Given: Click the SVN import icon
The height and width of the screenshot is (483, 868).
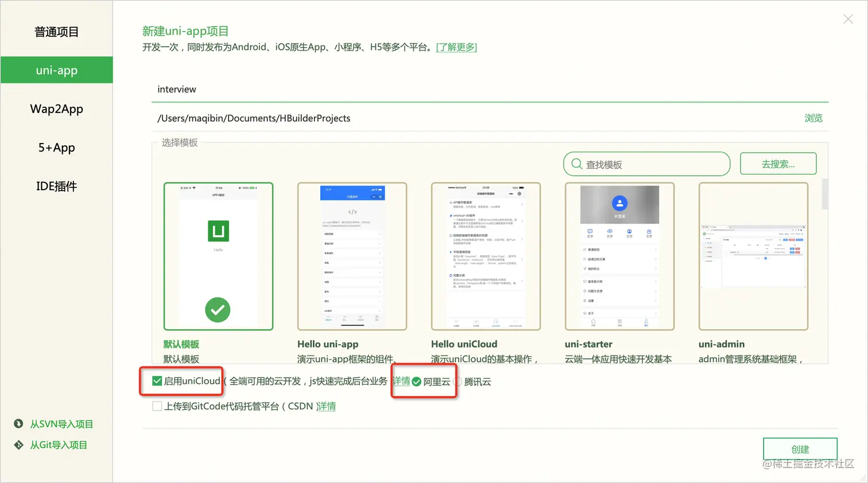Looking at the screenshot, I should [18, 424].
